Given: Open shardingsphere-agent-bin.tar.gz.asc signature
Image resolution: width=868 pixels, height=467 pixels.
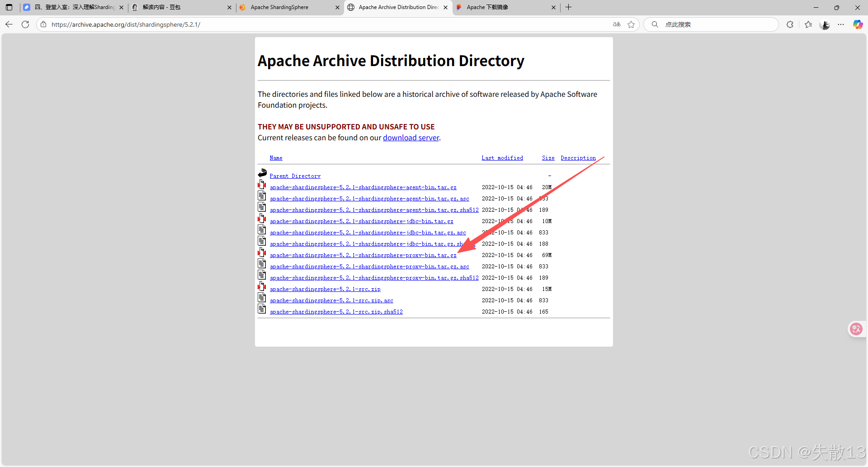Looking at the screenshot, I should pyautogui.click(x=369, y=199).
